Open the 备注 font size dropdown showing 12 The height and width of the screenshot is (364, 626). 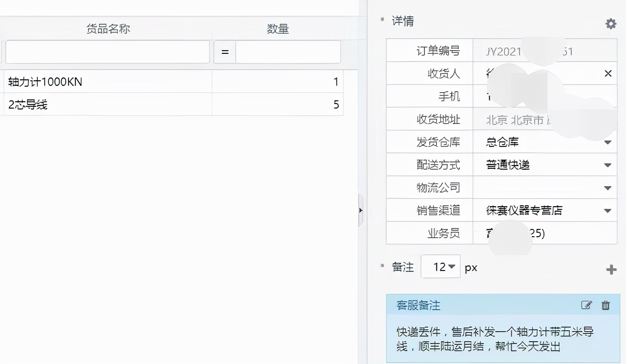pyautogui.click(x=440, y=266)
